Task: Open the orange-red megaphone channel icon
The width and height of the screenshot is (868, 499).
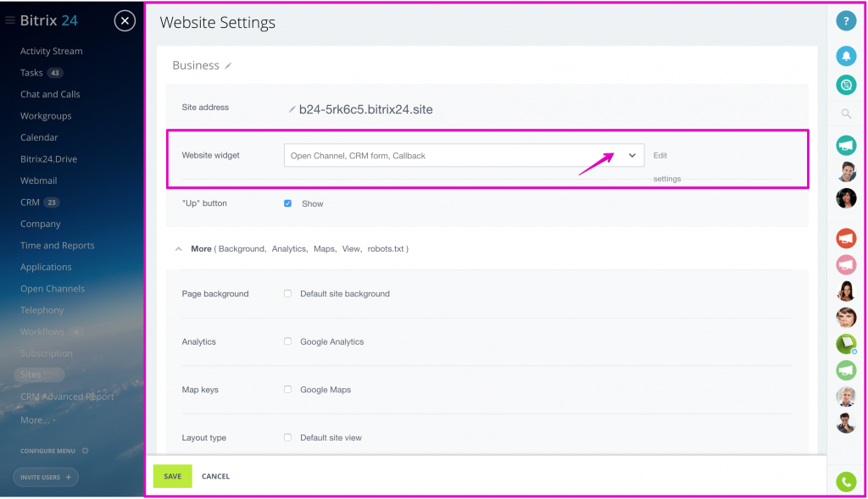Action: click(x=846, y=238)
